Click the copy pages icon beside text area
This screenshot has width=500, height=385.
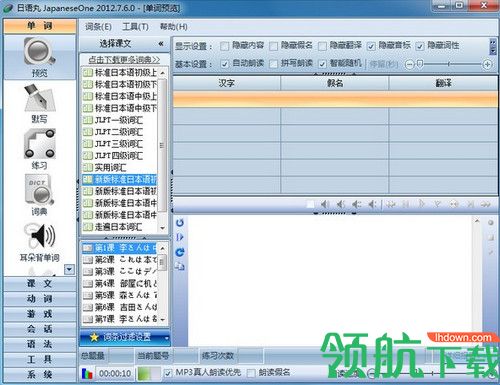(180, 266)
